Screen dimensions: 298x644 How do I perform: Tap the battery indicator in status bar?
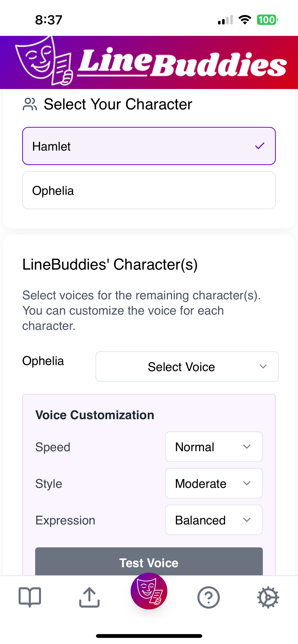(267, 20)
